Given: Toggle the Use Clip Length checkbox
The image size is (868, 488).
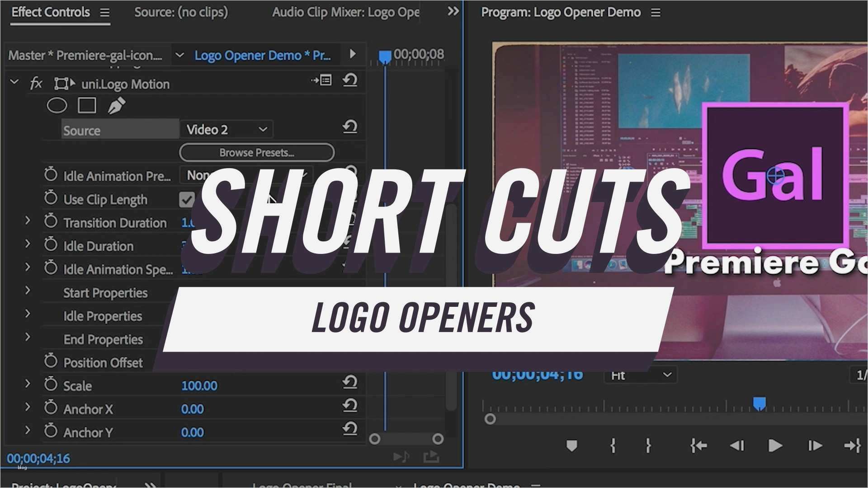Looking at the screenshot, I should coord(187,200).
